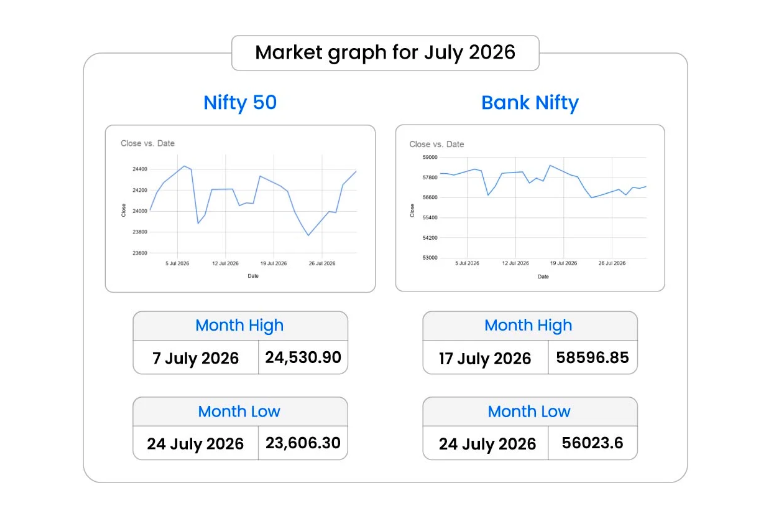Select the 24,530.90 value cell
Image resolution: width=773 pixels, height=508 pixels.
(x=303, y=358)
